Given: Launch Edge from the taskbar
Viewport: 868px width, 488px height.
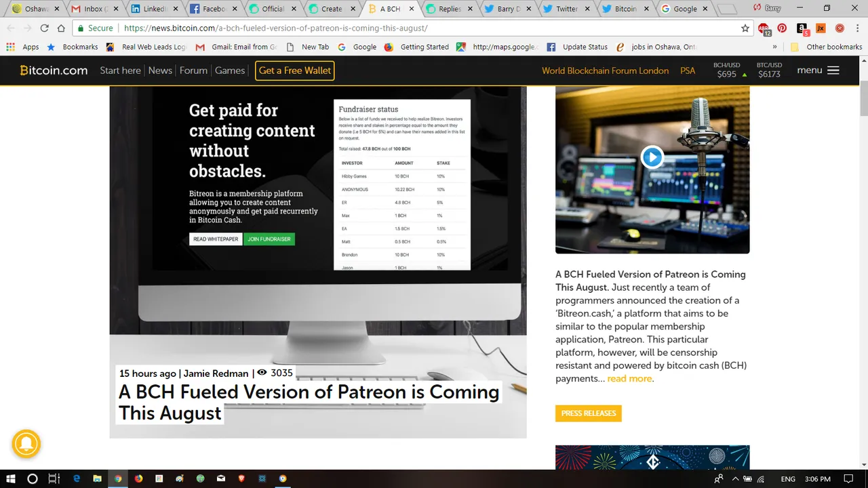Looking at the screenshot, I should tap(77, 479).
